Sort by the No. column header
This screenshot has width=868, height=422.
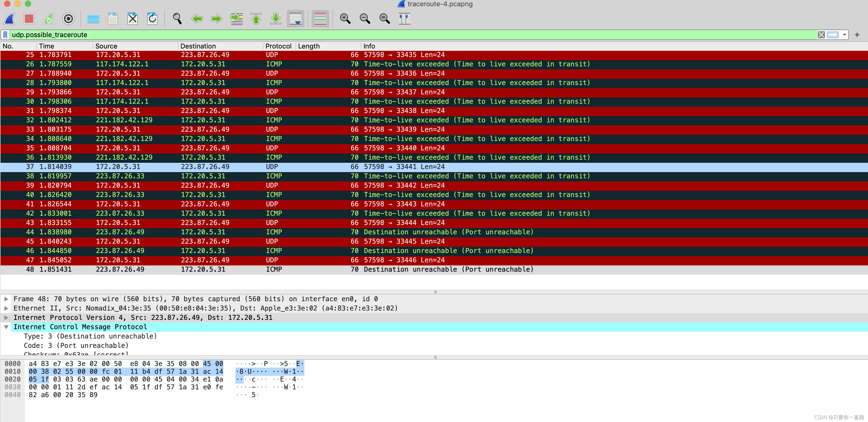point(18,46)
